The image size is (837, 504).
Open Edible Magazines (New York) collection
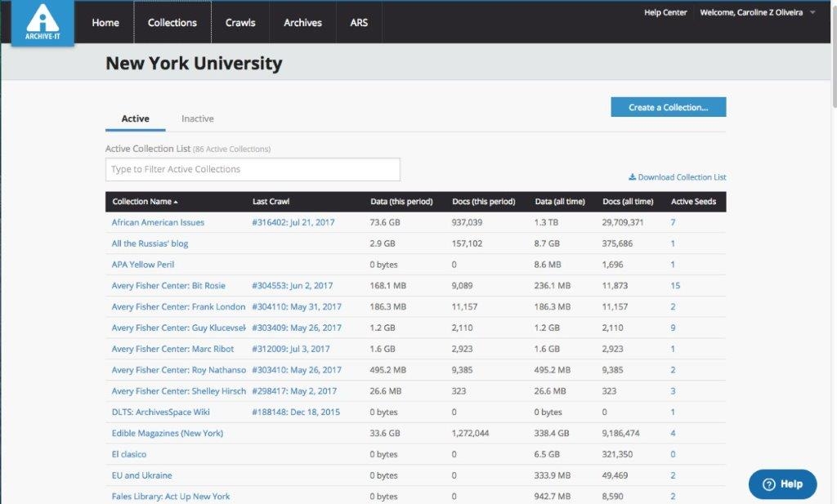[x=167, y=433]
